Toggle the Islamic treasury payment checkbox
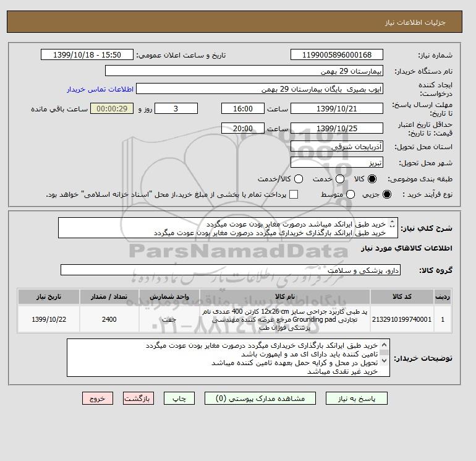476x461 pixels. (x=294, y=194)
